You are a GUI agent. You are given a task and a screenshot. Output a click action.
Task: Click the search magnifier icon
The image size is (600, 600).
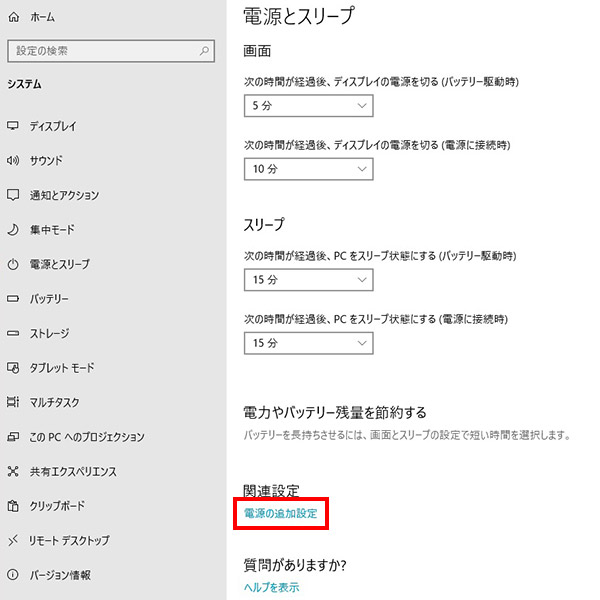pyautogui.click(x=204, y=50)
